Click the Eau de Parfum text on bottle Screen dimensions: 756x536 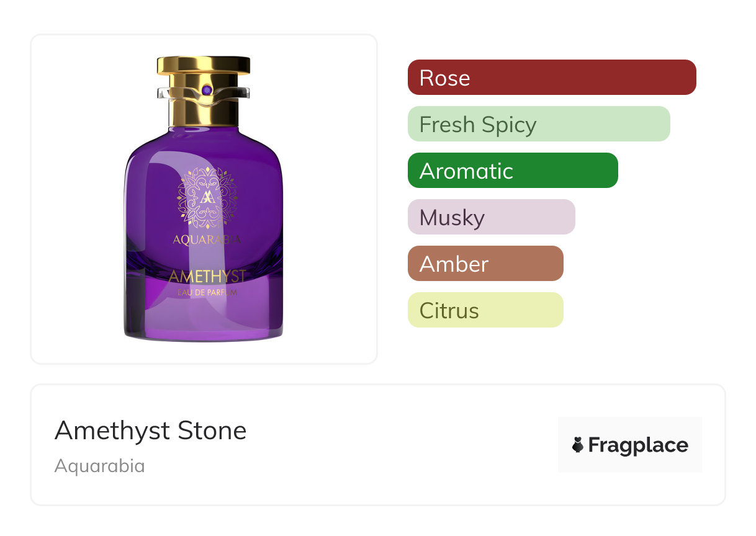click(207, 292)
